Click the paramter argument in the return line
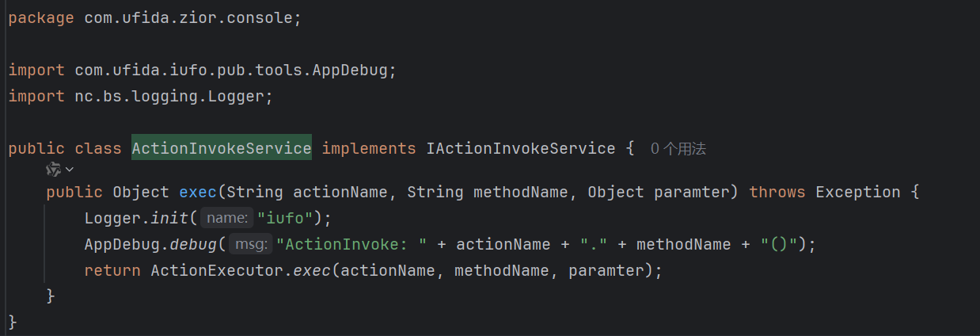Image resolution: width=980 pixels, height=336 pixels. (606, 270)
